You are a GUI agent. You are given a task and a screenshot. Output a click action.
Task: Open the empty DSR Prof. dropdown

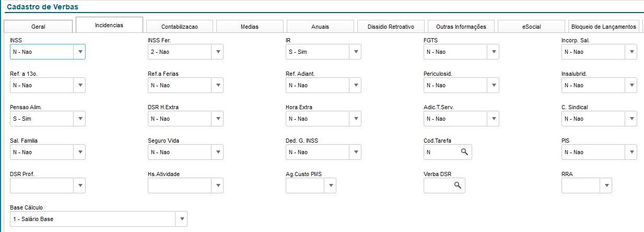pos(79,185)
